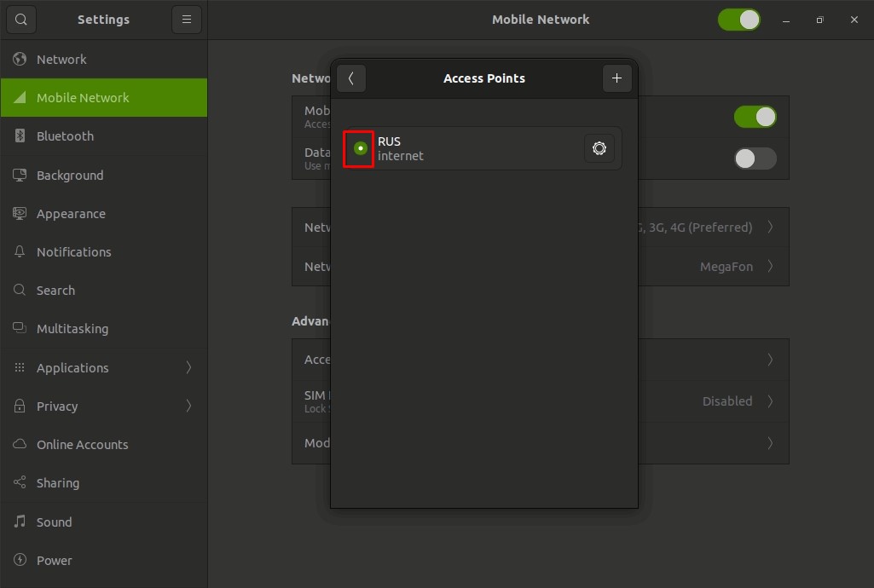Go back using the Access Points back arrow

coord(350,78)
